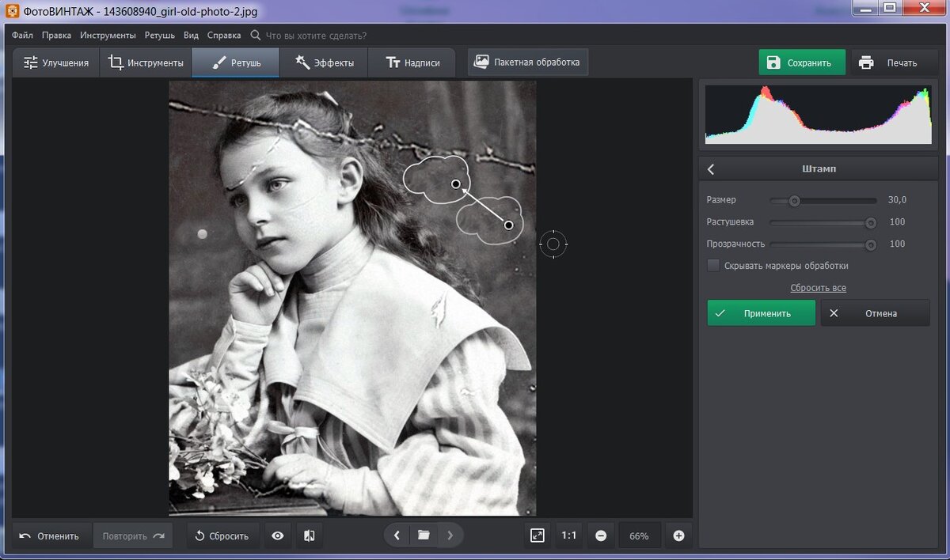Click the 66% zoom percentage field
Screen dimensions: 950x560
pos(640,535)
